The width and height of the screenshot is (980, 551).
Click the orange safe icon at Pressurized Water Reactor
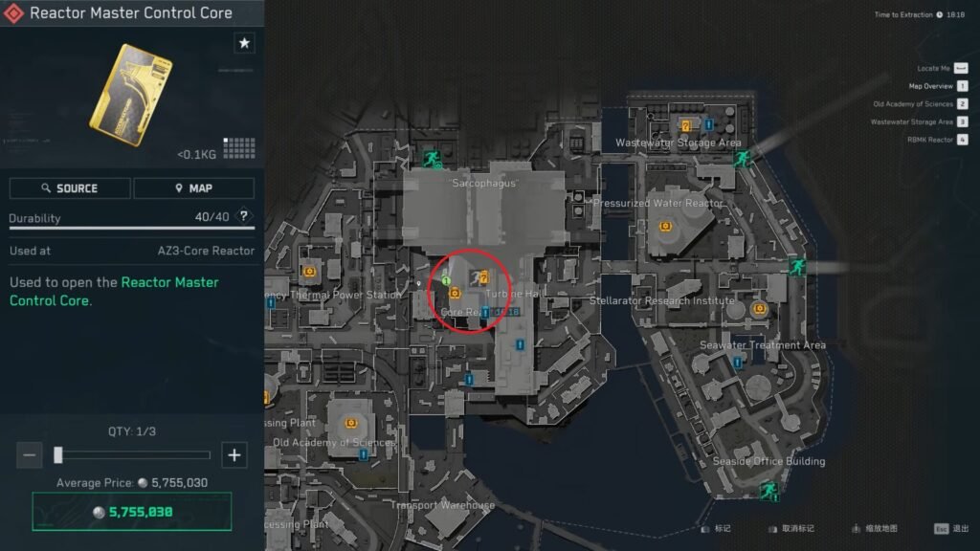click(665, 226)
